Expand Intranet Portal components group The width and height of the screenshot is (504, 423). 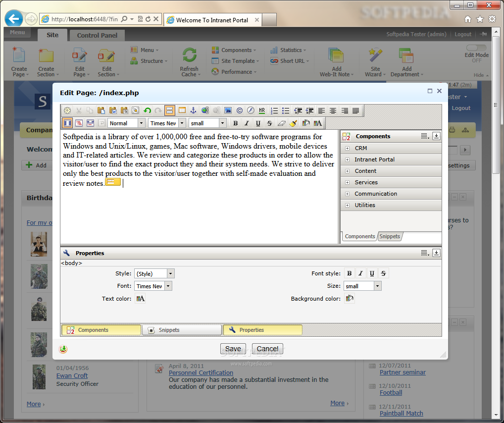(347, 159)
